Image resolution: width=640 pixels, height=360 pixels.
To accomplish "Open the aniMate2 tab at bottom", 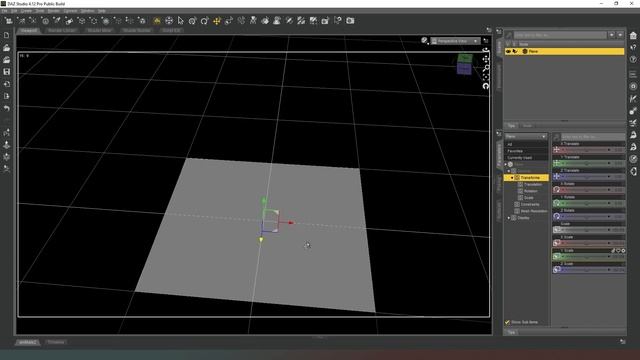I will [x=28, y=342].
